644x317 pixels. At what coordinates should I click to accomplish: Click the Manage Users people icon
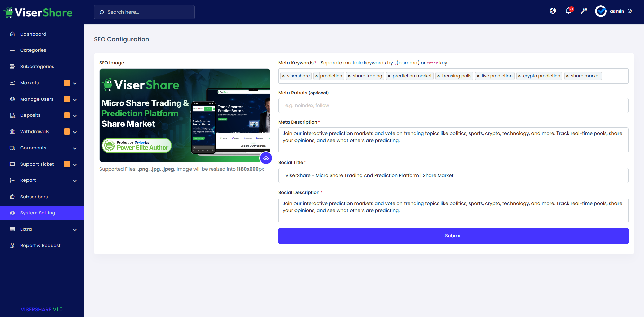(x=12, y=99)
